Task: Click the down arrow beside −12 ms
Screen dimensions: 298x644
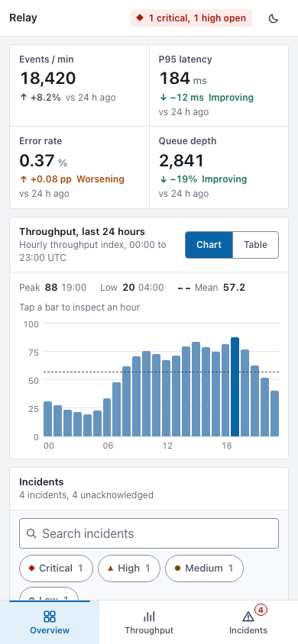Action: pos(163,98)
